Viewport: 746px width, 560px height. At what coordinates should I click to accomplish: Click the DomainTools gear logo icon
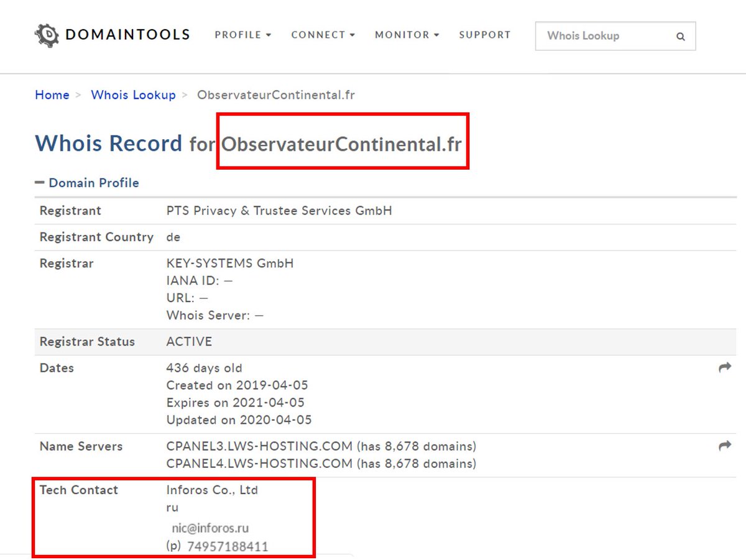47,35
